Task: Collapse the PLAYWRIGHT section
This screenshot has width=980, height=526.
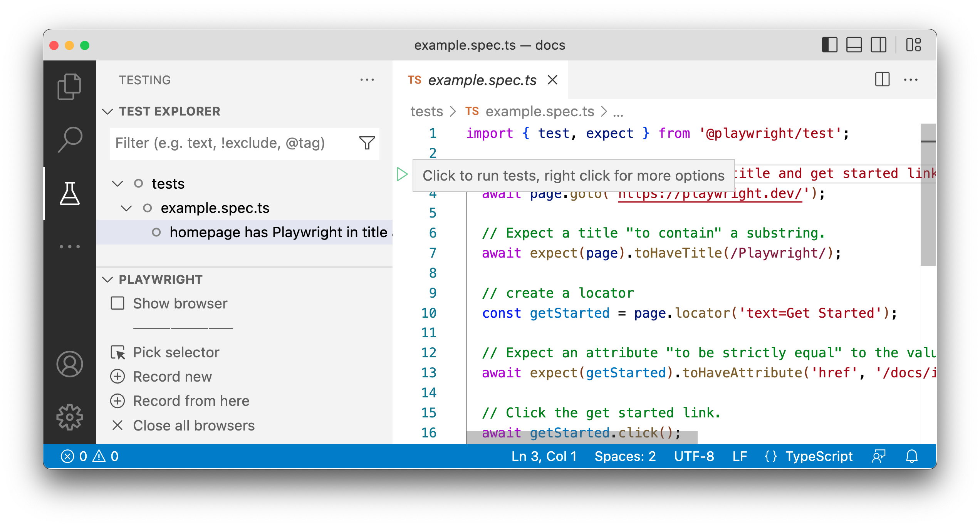Action: point(108,279)
